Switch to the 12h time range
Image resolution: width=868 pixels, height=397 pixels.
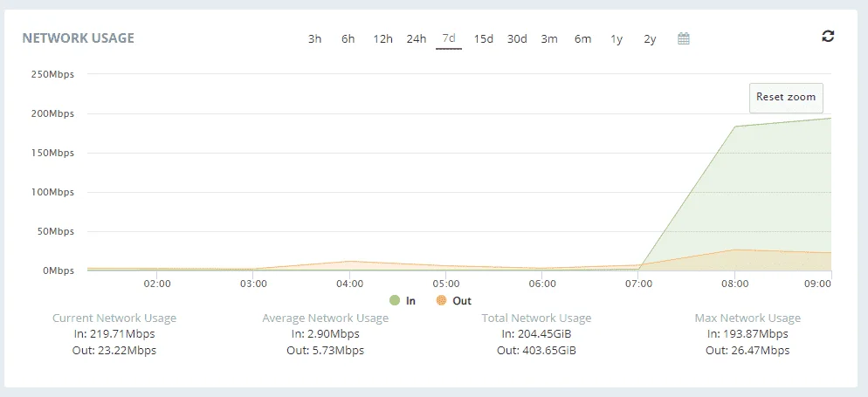[382, 38]
